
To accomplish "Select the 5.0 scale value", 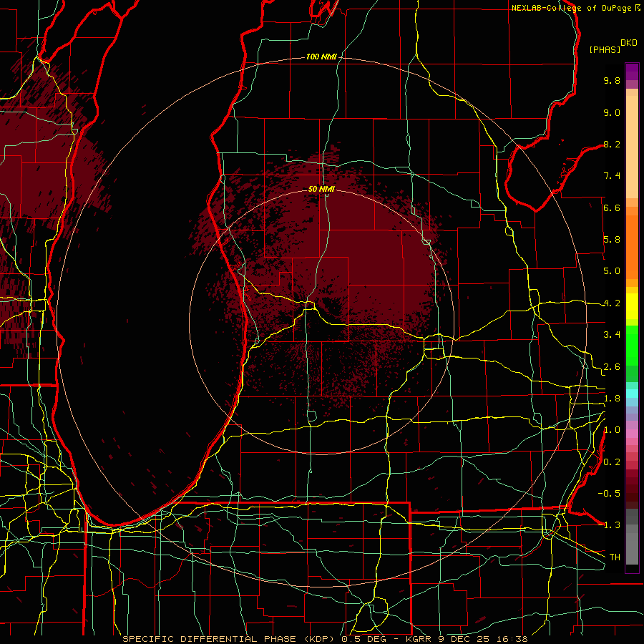I will (x=612, y=271).
